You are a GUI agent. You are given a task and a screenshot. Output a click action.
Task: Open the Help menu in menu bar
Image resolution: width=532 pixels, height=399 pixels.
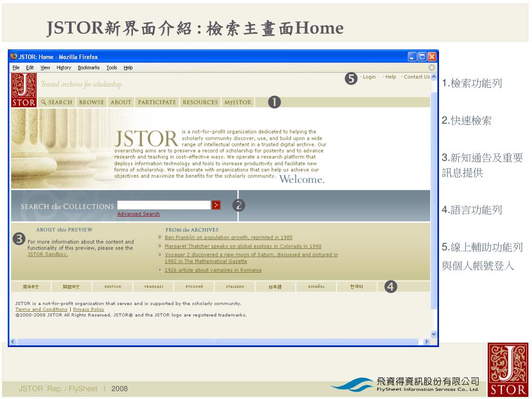[x=128, y=68]
